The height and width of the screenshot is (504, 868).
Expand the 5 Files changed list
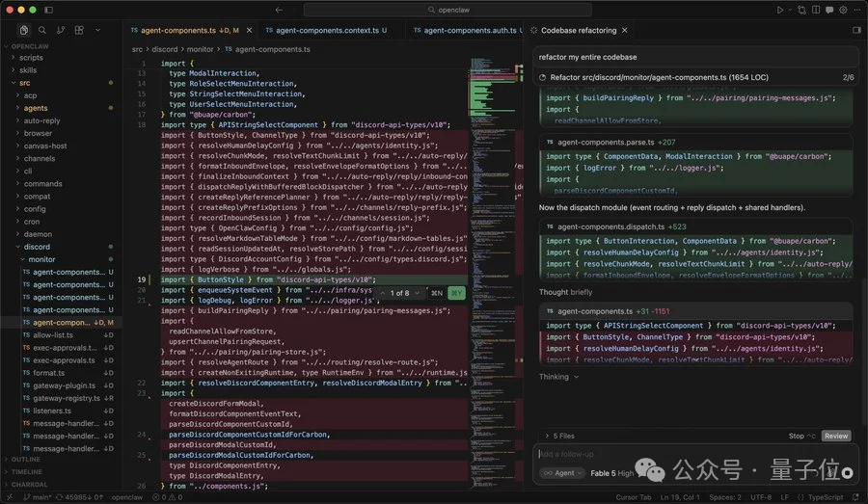560,436
